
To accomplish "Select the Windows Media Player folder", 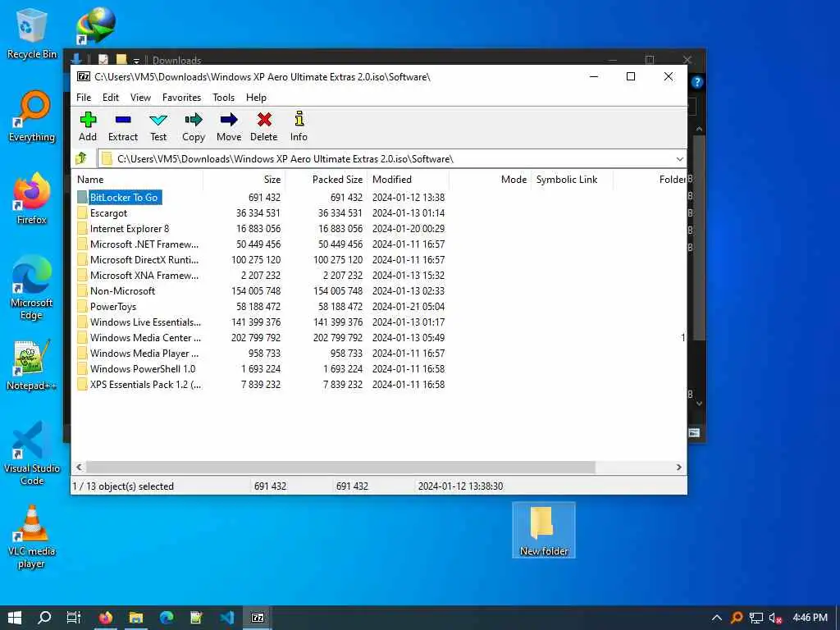I will point(144,353).
